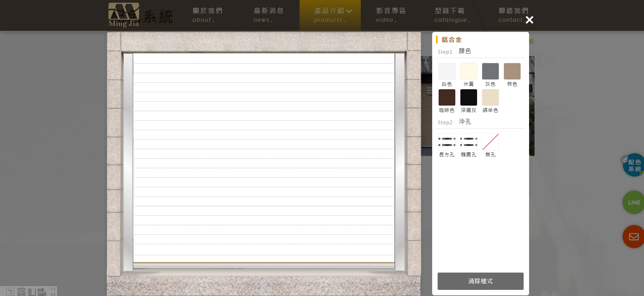644x296 pixels.
Task: Apply the 咖啡色 coffee color swatch
Action: point(446,98)
